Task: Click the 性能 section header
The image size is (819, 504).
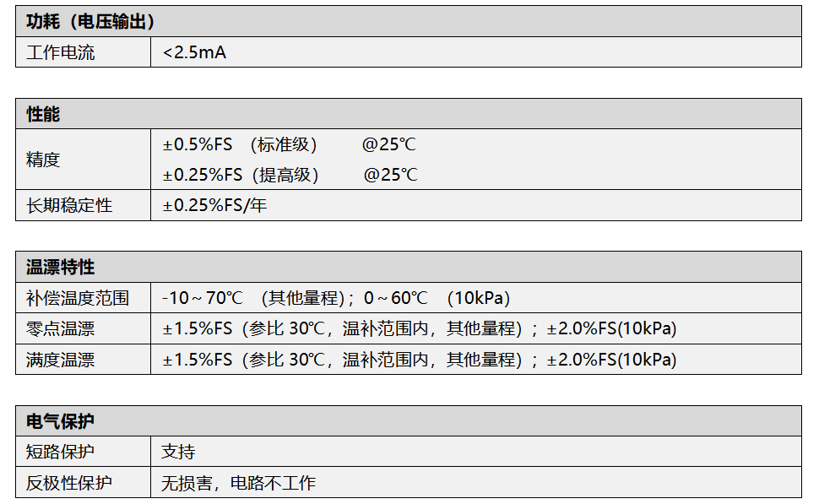Action: point(43,114)
